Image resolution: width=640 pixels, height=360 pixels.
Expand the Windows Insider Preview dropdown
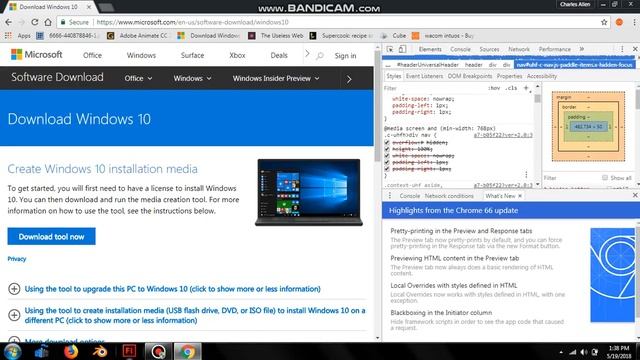tap(276, 78)
